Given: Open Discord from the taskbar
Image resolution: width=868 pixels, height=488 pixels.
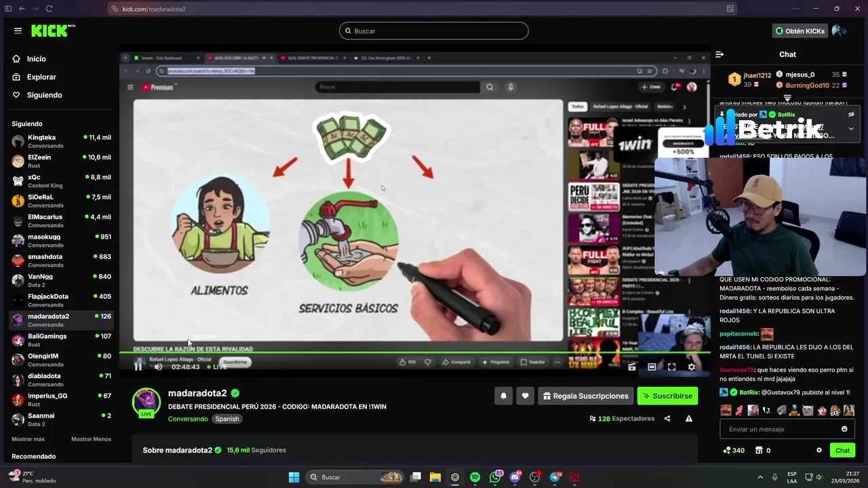Looking at the screenshot, I should point(515,477).
